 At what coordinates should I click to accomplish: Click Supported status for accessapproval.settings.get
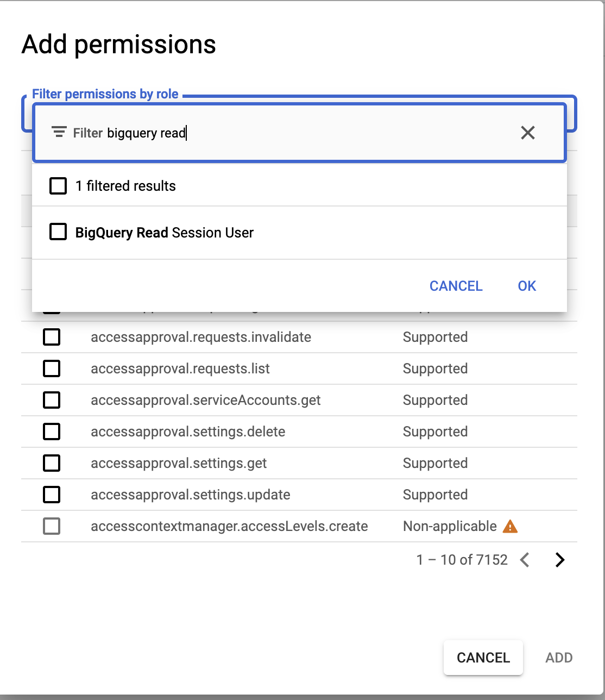point(435,463)
